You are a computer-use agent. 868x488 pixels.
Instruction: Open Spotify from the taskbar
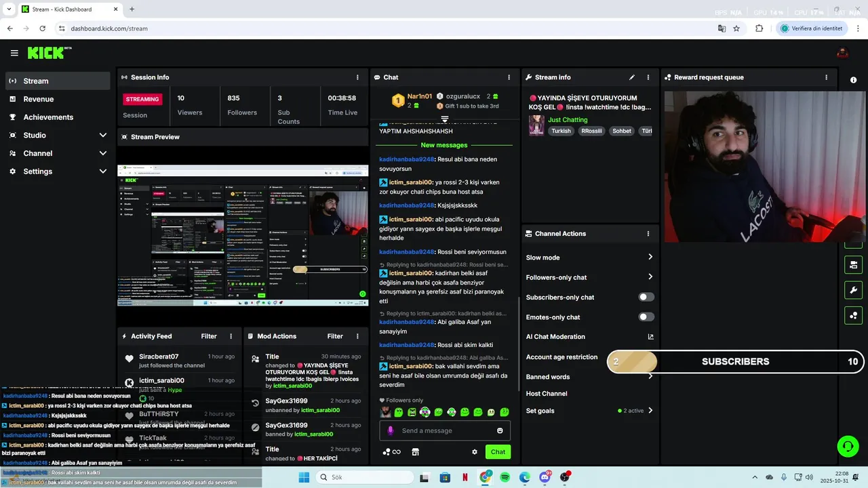[x=505, y=477]
